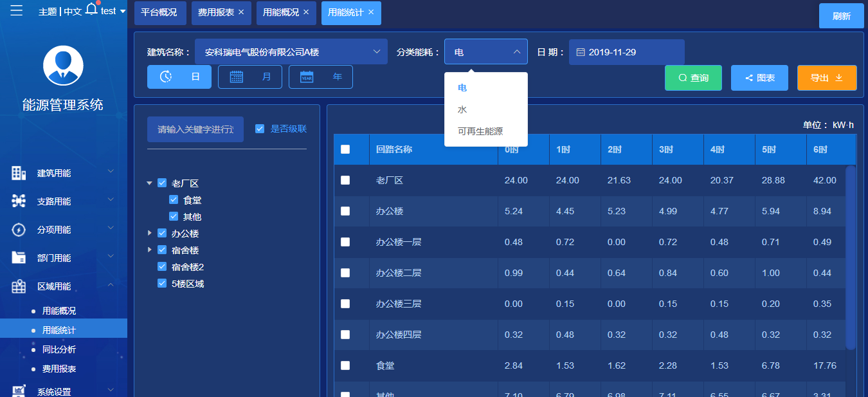Expand the 办公楼 tree node

150,234
